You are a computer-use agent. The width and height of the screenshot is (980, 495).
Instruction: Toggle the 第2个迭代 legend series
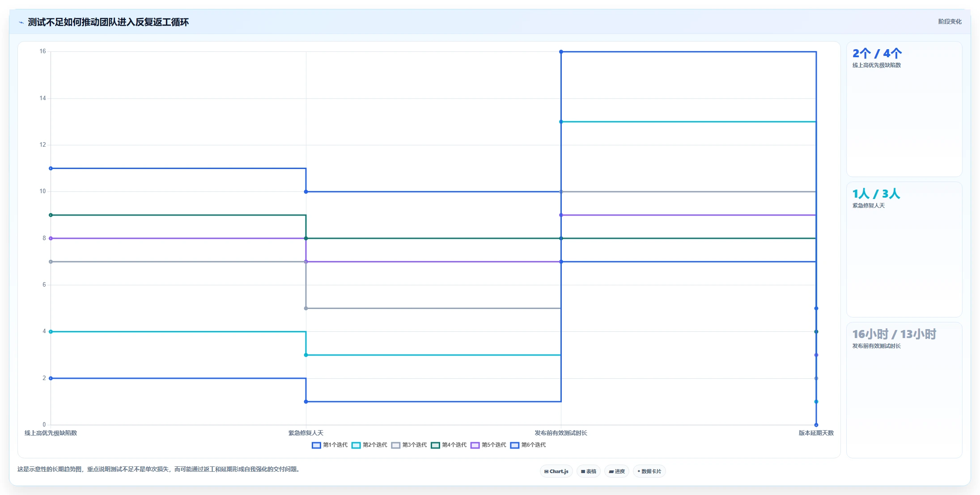pos(369,445)
